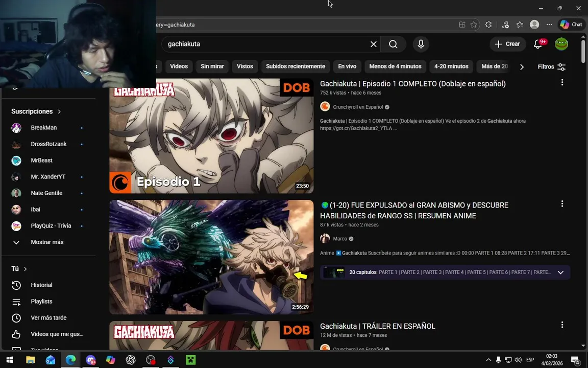The image size is (588, 368).
Task: Start voice search with microphone icon
Action: pyautogui.click(x=421, y=44)
